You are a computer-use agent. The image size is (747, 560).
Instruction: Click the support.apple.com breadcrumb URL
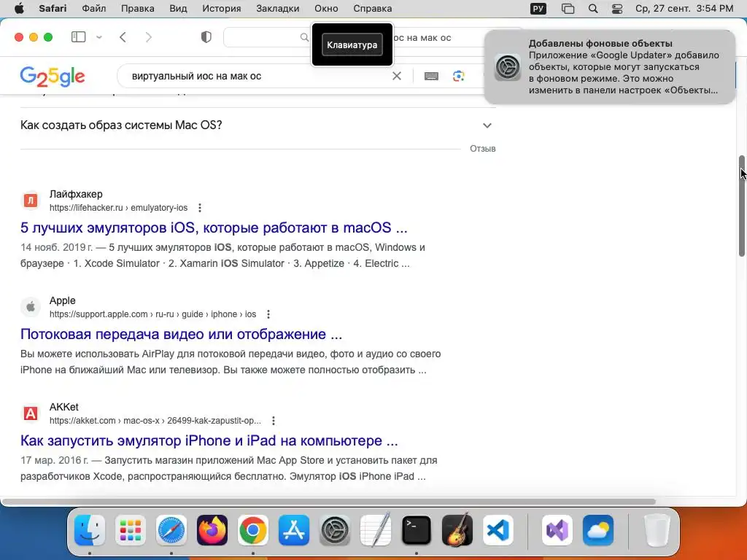153,314
